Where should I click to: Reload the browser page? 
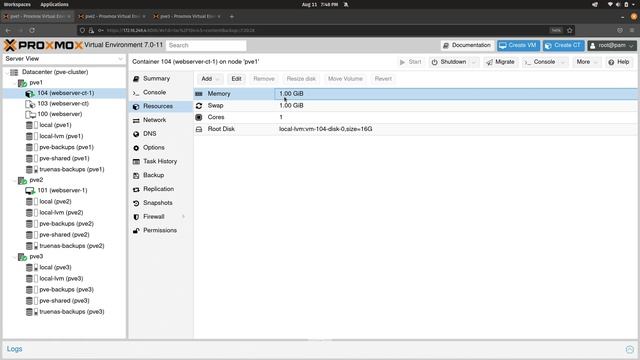(x=32, y=30)
